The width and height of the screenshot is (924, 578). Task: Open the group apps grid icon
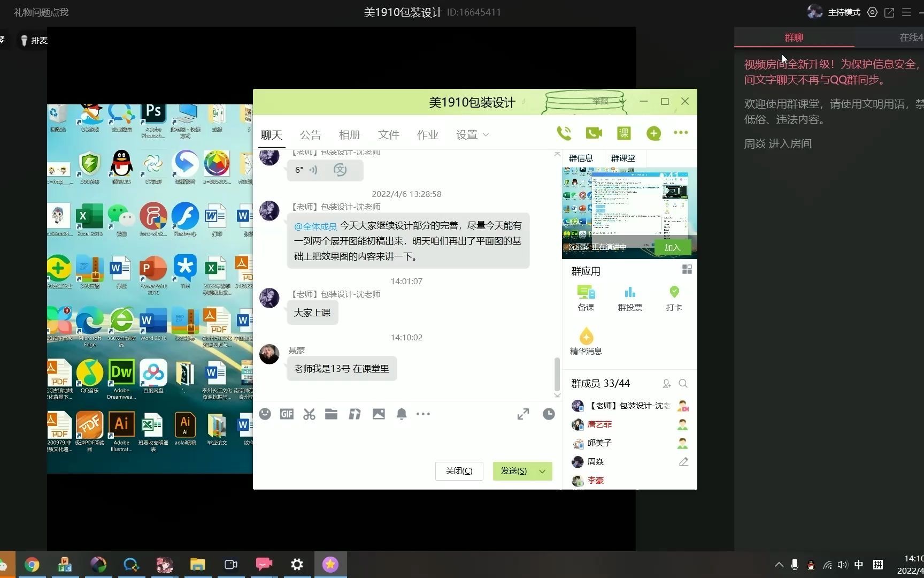click(x=687, y=269)
